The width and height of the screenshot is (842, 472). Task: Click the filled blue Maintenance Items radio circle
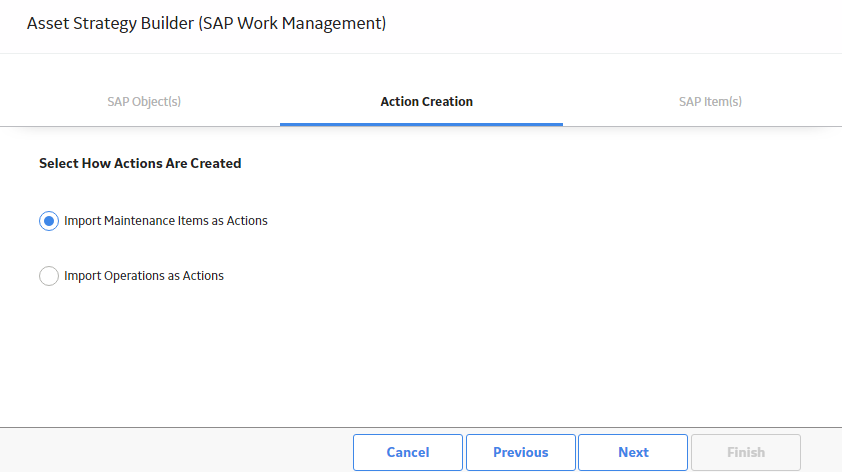click(x=48, y=221)
